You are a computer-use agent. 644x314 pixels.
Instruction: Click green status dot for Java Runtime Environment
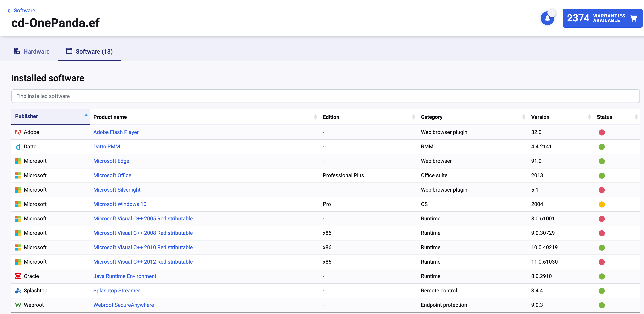tap(601, 276)
